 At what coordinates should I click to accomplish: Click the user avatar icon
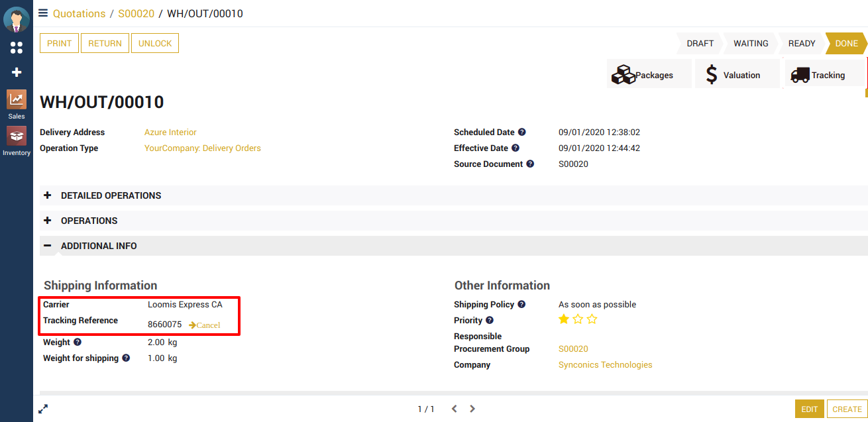pyautogui.click(x=17, y=19)
